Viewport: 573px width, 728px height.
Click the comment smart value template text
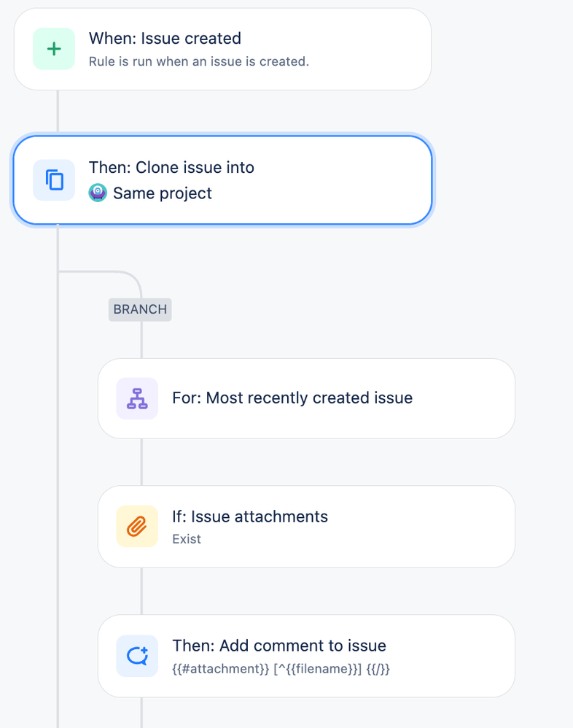(x=281, y=669)
